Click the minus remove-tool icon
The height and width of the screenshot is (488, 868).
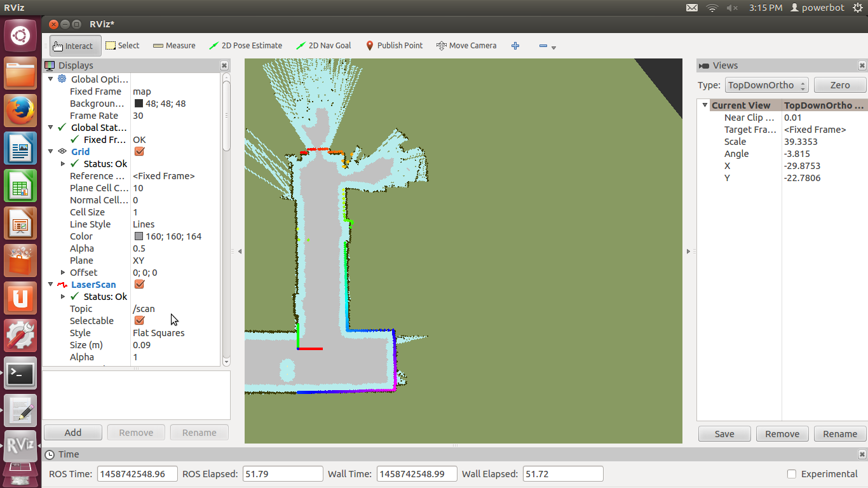tap(543, 46)
